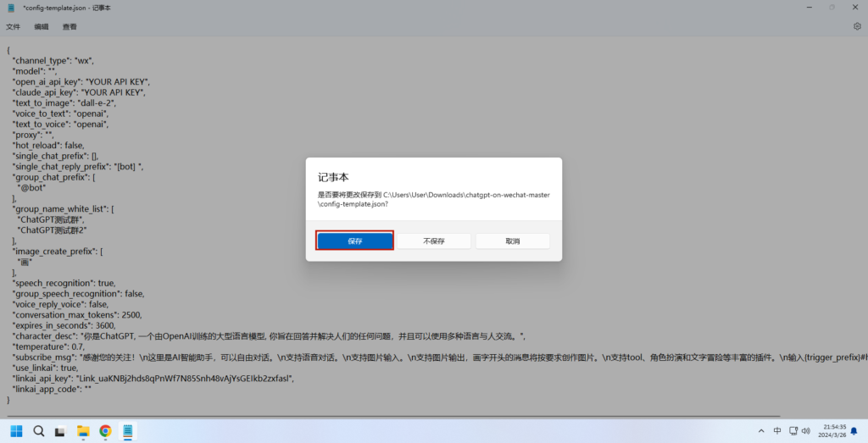Screen dimensions: 868x443
Task: Click the "@bot" entry line
Action: point(31,187)
